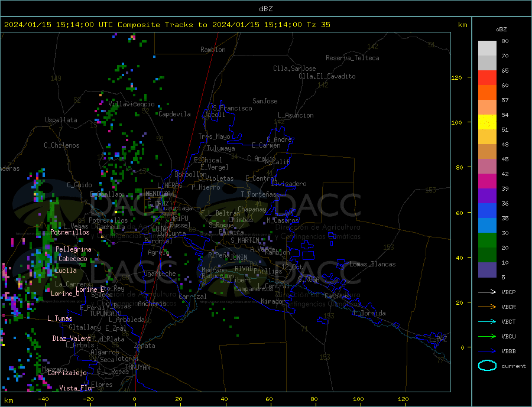Choose the orange 57-60 dBZ legend band
Image resolution: width=532 pixels, height=407 pixels.
point(487,93)
